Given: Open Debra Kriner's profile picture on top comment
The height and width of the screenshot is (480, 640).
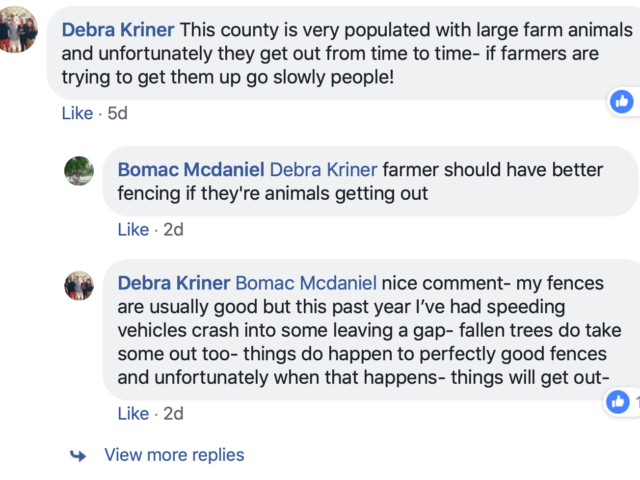Looking at the screenshot, I should (x=18, y=29).
